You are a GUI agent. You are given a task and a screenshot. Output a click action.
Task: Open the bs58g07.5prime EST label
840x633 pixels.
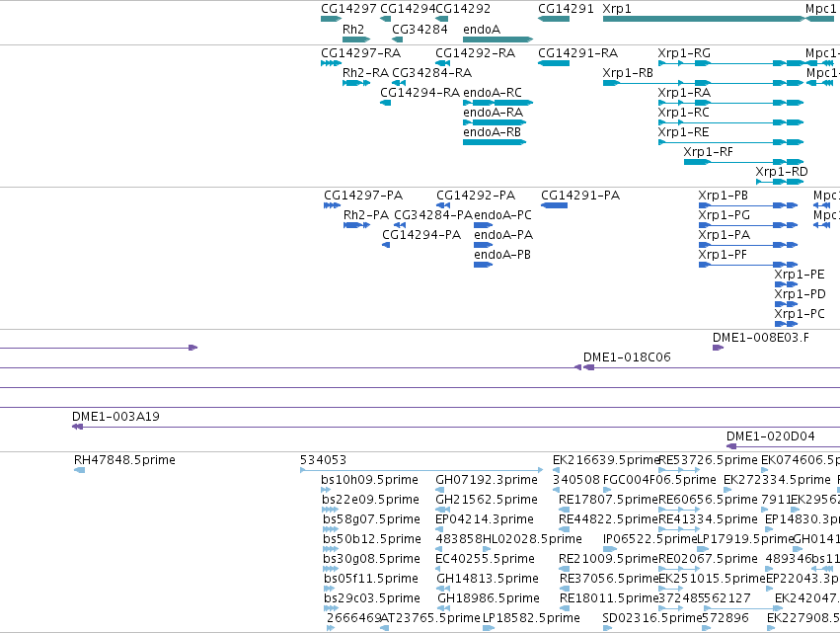[371, 519]
